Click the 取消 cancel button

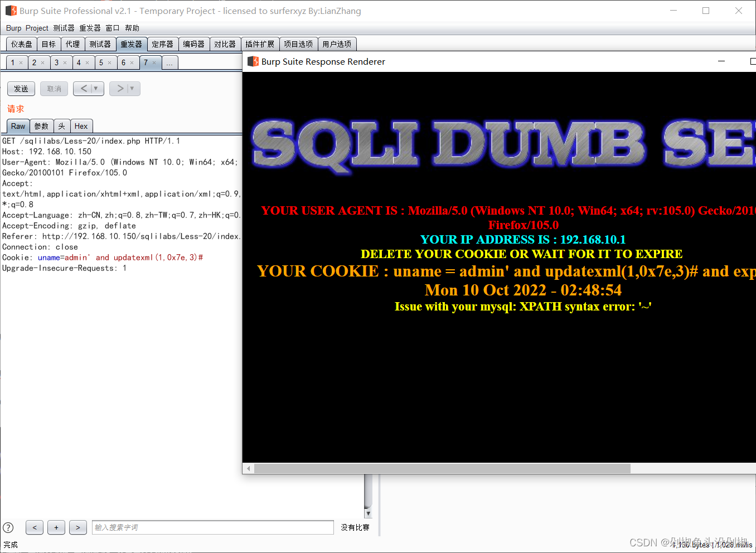pyautogui.click(x=54, y=89)
